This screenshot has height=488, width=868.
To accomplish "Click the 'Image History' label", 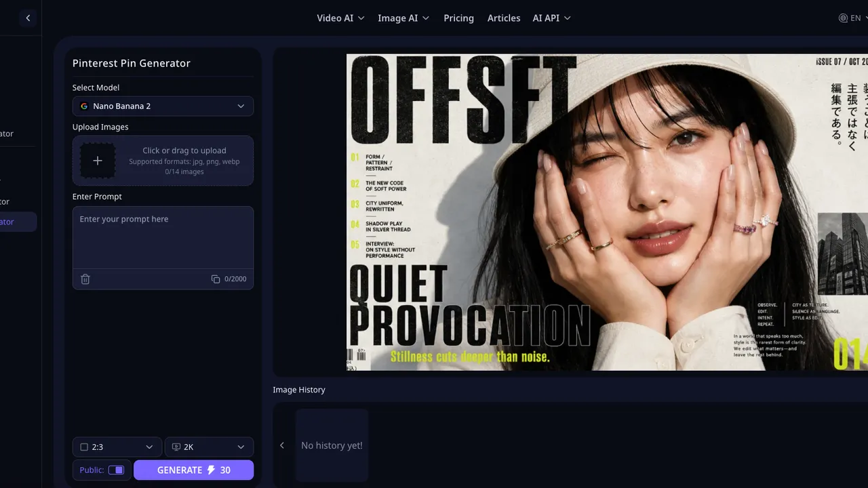I will (299, 390).
